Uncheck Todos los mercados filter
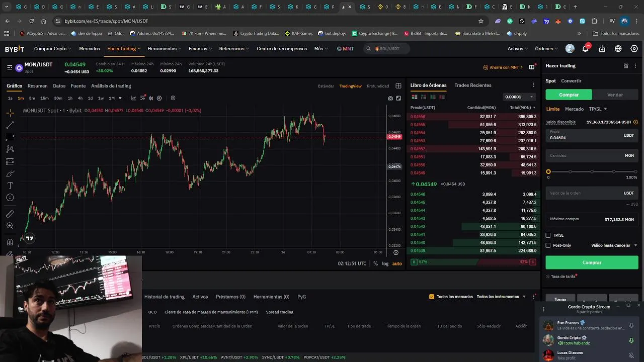The image size is (644, 362). pos(431,297)
